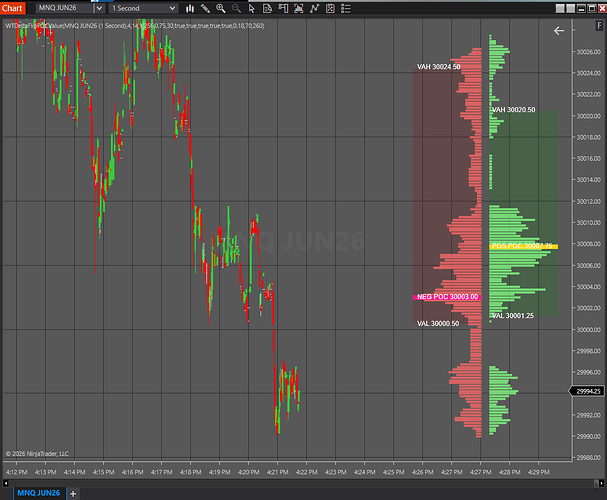
Task: Click the Chart title label
Action: [x=12, y=8]
